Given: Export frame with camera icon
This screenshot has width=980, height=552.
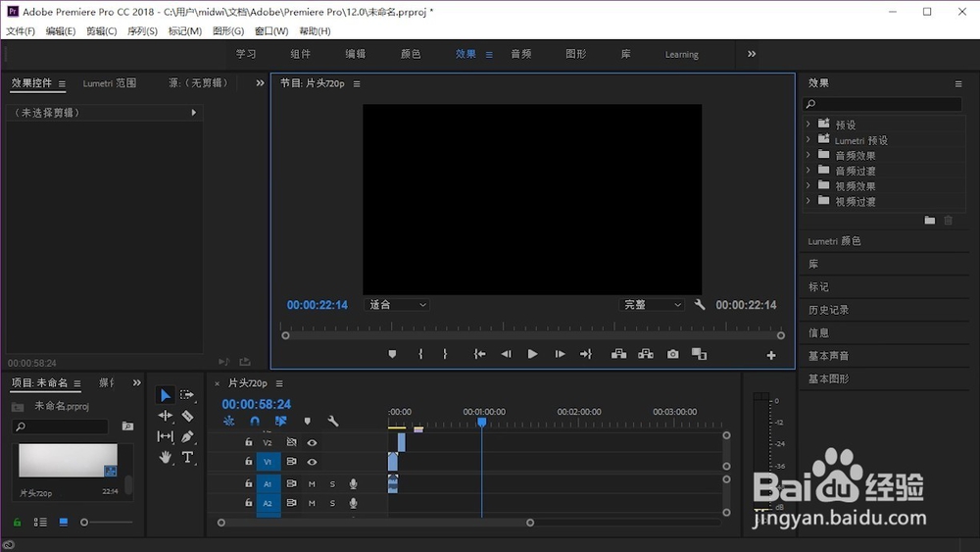Looking at the screenshot, I should coord(672,355).
